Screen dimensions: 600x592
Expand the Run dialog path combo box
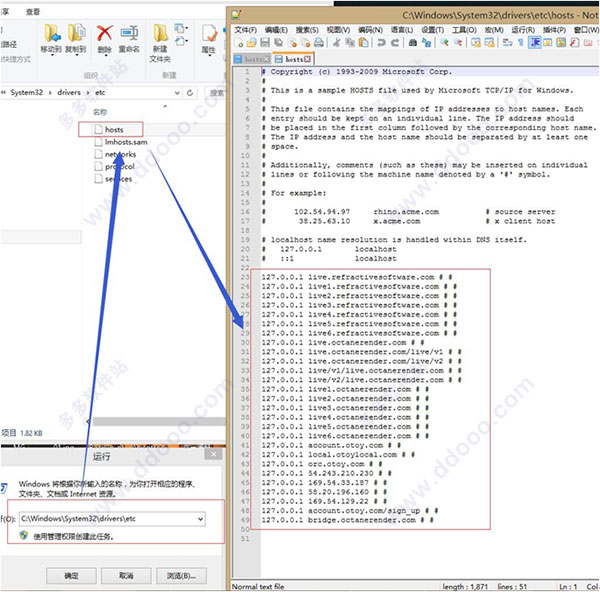click(x=200, y=519)
